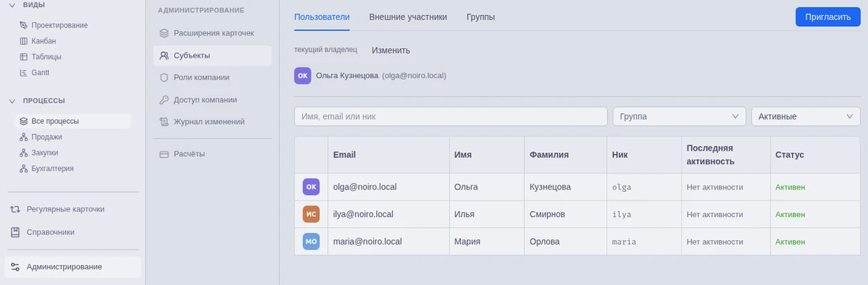This screenshot has width=868, height=285.
Task: Open Журнал изменений admin section
Action: pyautogui.click(x=213, y=122)
